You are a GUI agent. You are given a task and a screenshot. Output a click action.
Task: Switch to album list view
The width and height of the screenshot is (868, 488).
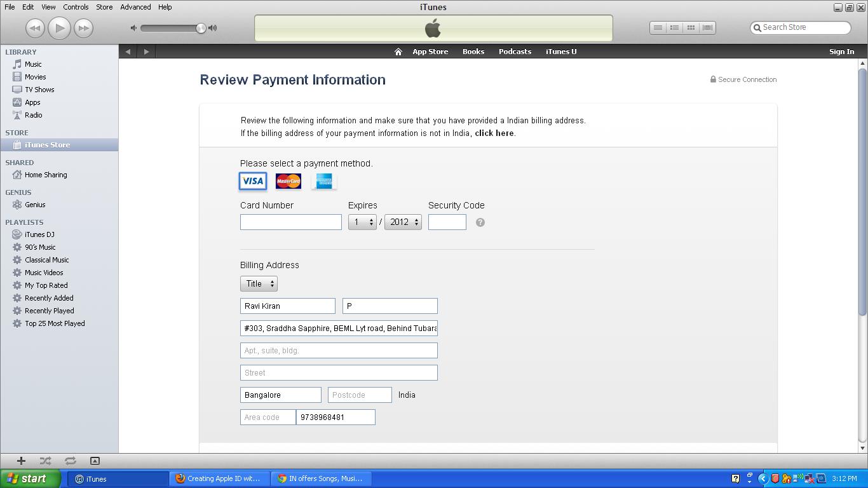(x=675, y=28)
